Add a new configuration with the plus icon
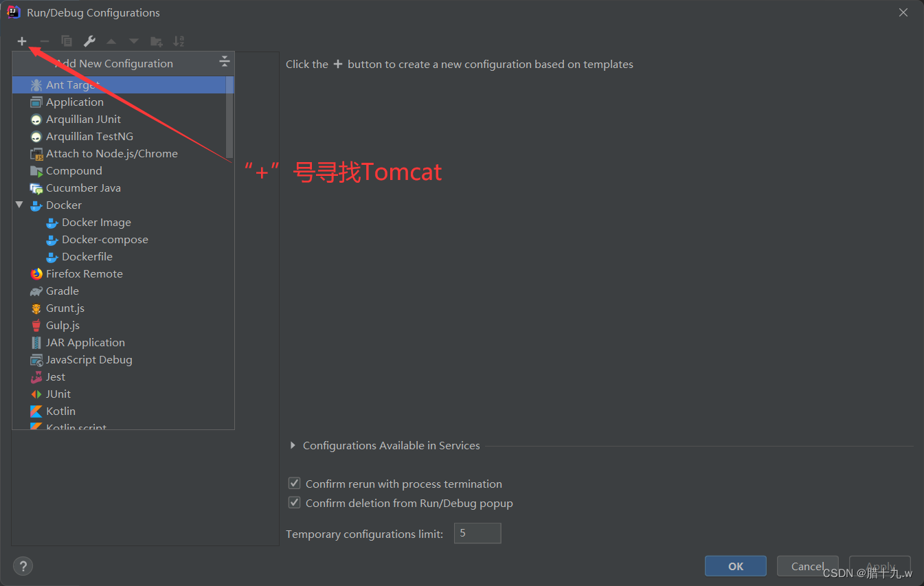The width and height of the screenshot is (924, 586). [21, 41]
